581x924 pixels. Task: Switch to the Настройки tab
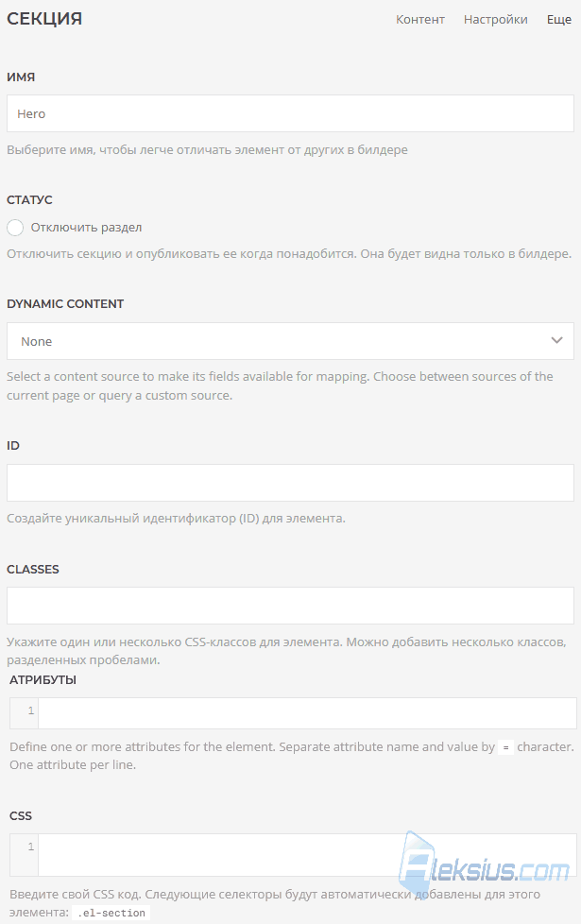[496, 20]
